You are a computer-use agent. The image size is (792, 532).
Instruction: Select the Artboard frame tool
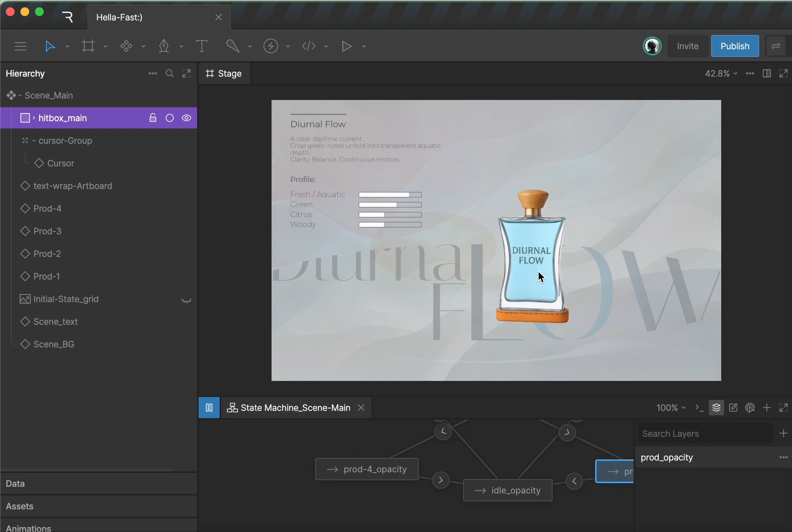click(88, 46)
